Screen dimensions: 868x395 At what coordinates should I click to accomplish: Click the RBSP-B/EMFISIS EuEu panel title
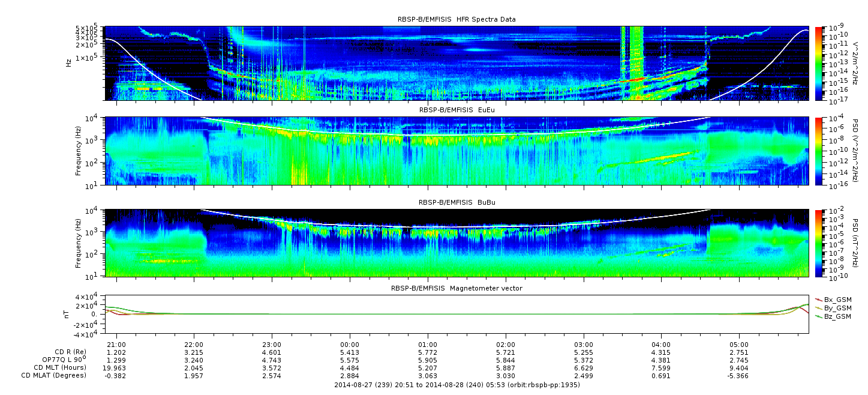(x=456, y=110)
